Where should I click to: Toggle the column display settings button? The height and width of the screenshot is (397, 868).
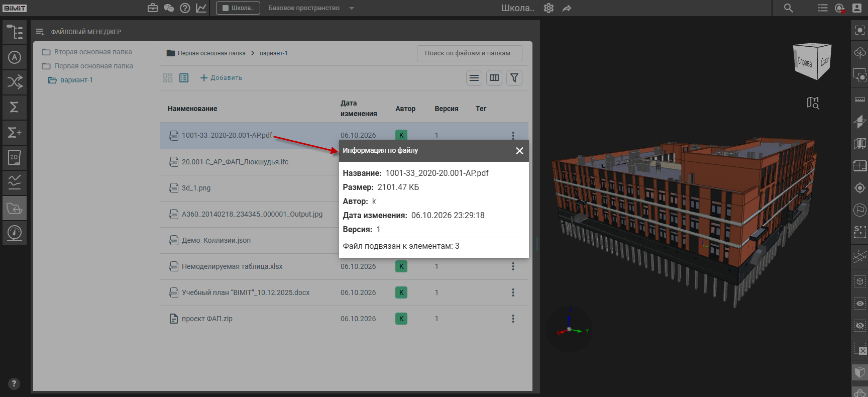click(494, 78)
